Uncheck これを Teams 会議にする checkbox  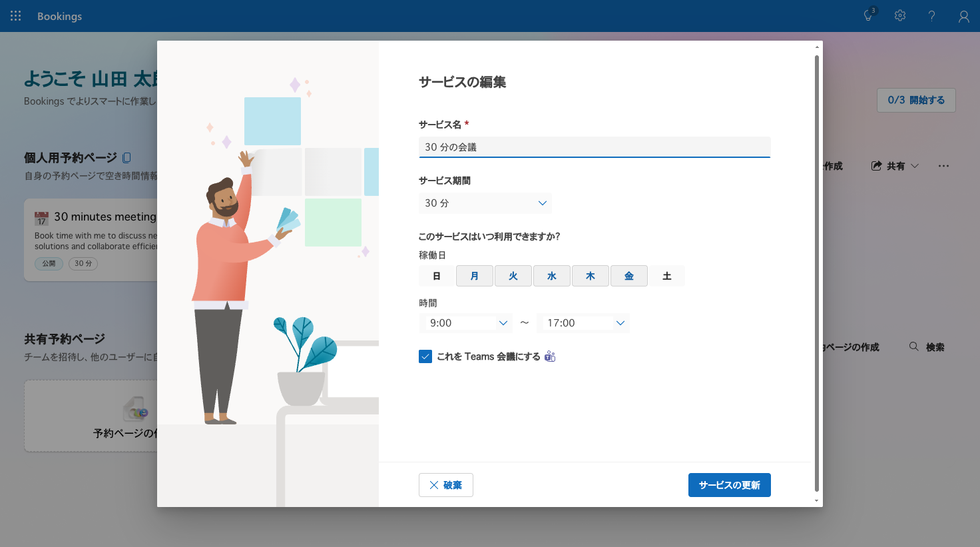click(425, 356)
